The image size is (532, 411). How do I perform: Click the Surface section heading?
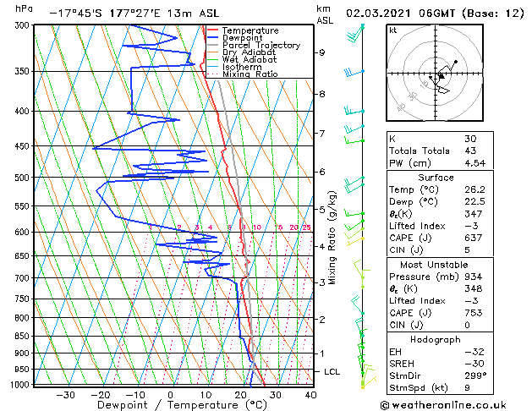[x=436, y=178]
